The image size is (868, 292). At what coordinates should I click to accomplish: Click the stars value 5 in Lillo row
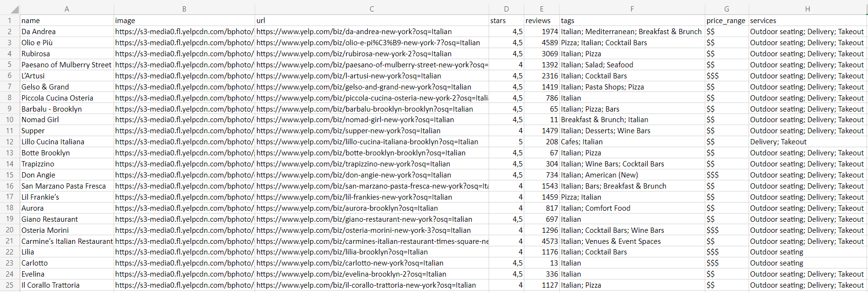(x=506, y=142)
